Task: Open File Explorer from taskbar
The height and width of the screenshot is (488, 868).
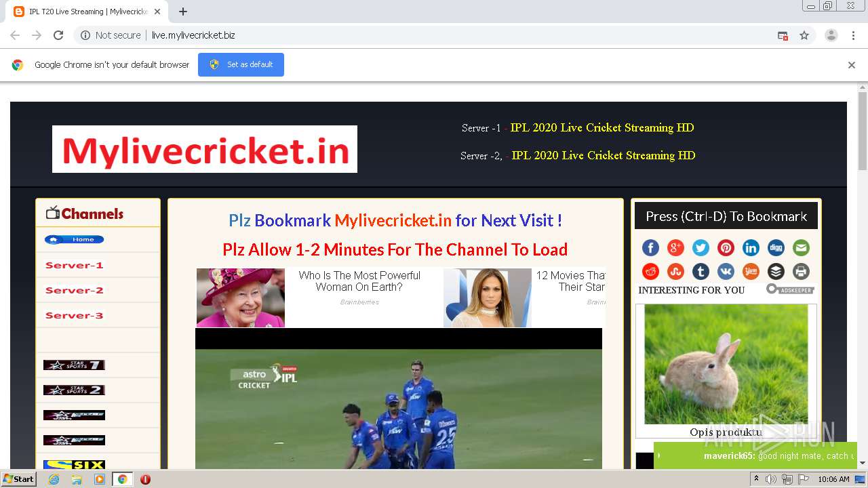Action: tap(77, 479)
